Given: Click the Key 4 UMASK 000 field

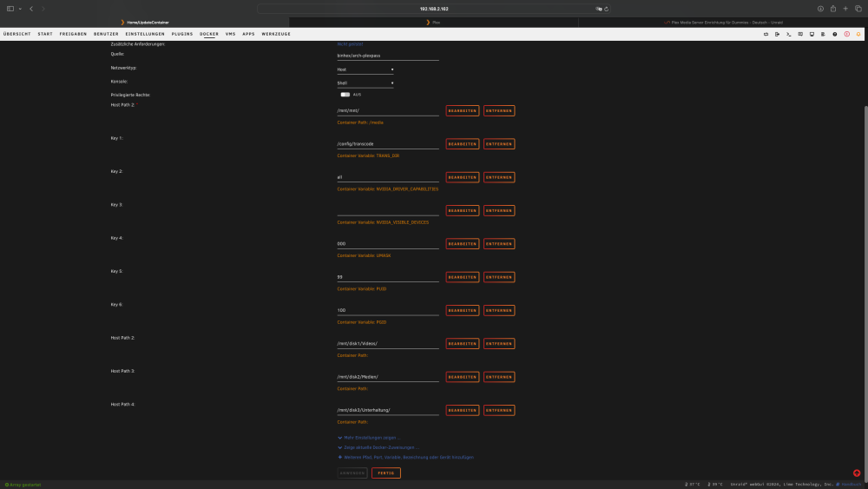Looking at the screenshot, I should click(x=387, y=244).
